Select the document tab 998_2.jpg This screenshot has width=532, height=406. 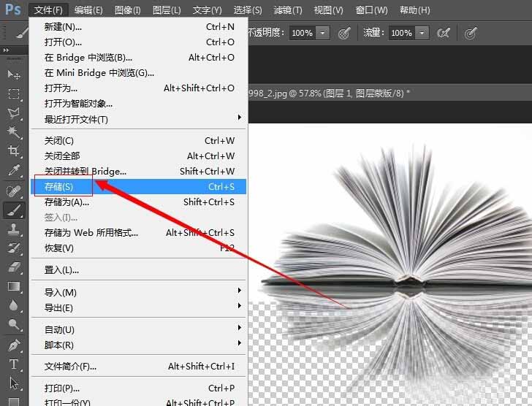(330, 93)
